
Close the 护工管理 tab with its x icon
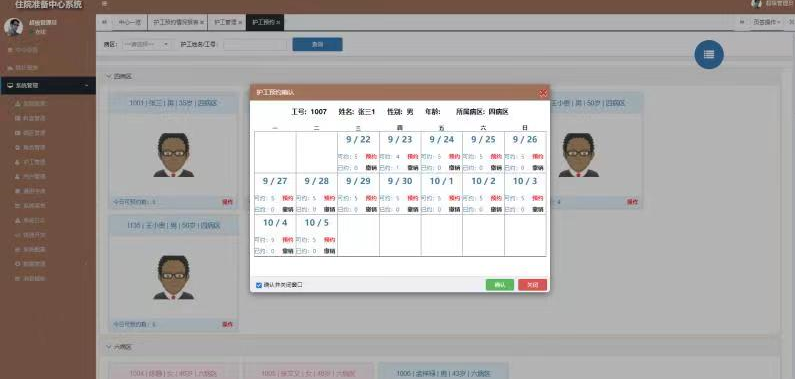coord(240,23)
